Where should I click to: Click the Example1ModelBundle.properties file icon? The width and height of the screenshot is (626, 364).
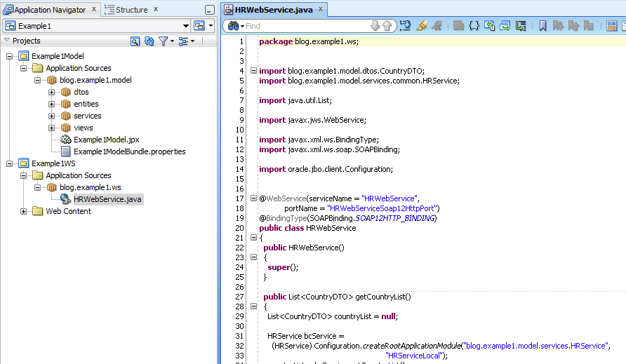[65, 151]
